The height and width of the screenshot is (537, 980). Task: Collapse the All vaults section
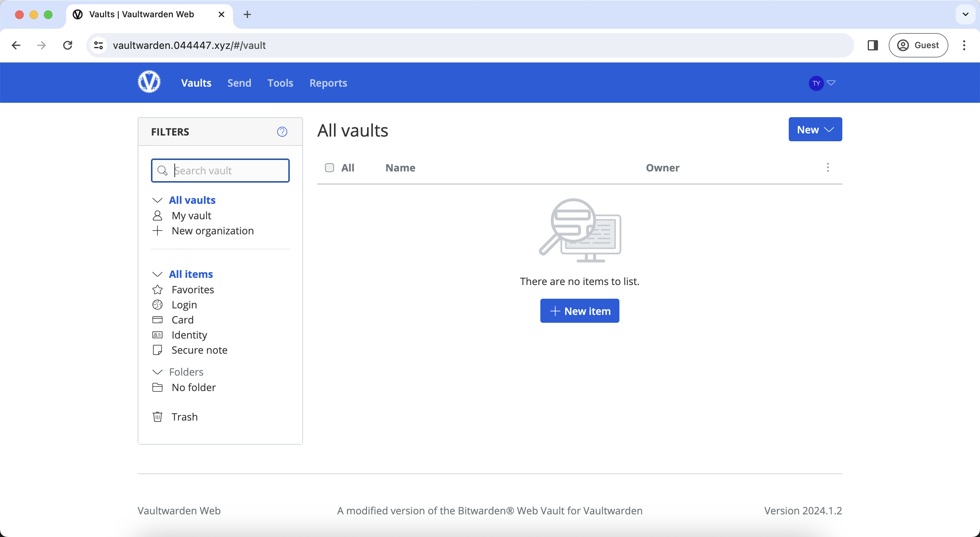[157, 199]
